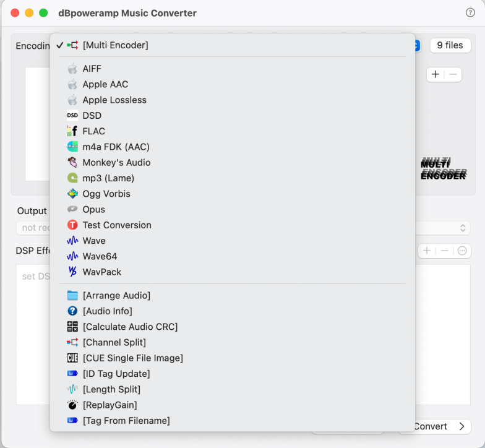The width and height of the screenshot is (485, 448).
Task: Click the Apple AAC encoder icon
Action: pos(72,84)
